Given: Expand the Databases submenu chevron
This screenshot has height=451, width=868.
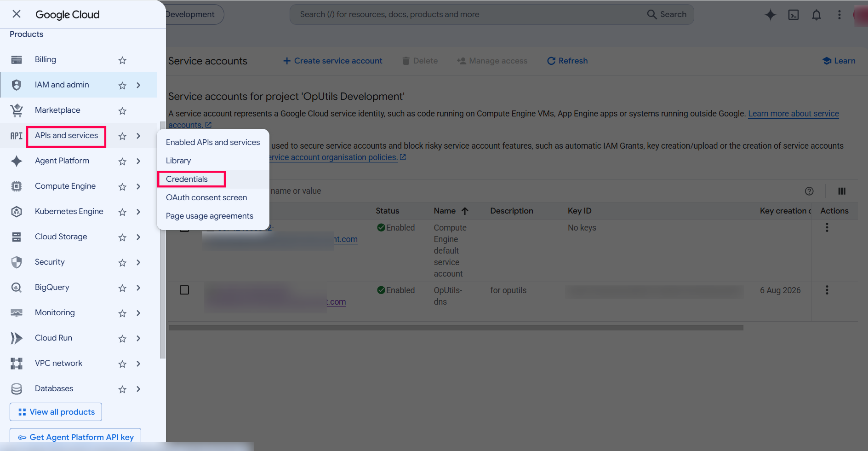Looking at the screenshot, I should click(138, 389).
